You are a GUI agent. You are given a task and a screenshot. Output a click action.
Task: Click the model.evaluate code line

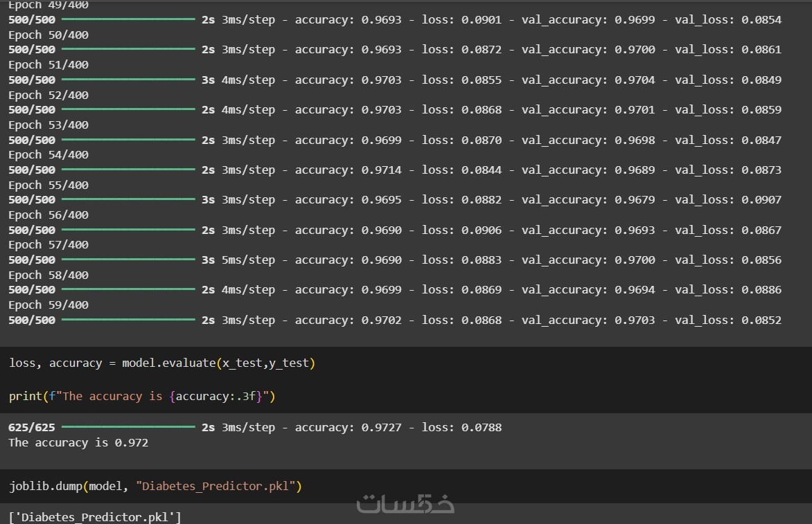tap(162, 363)
